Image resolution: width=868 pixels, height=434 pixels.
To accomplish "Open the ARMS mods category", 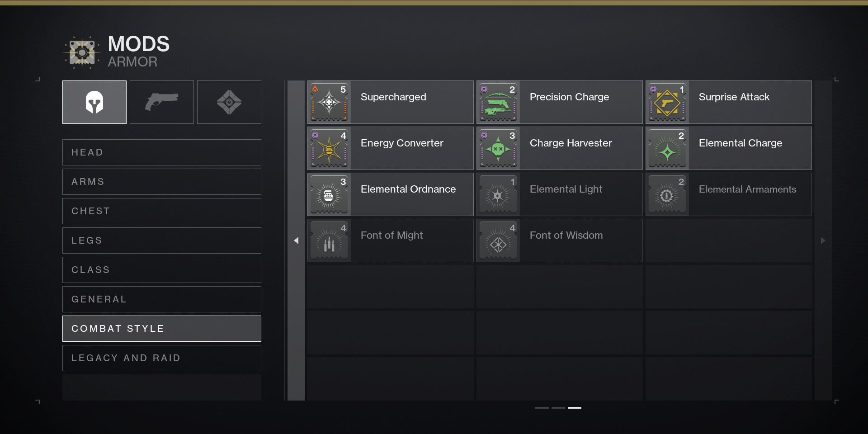I will tap(162, 182).
